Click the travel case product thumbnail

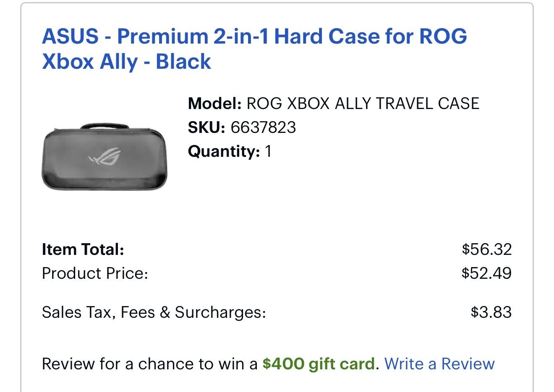tap(105, 156)
